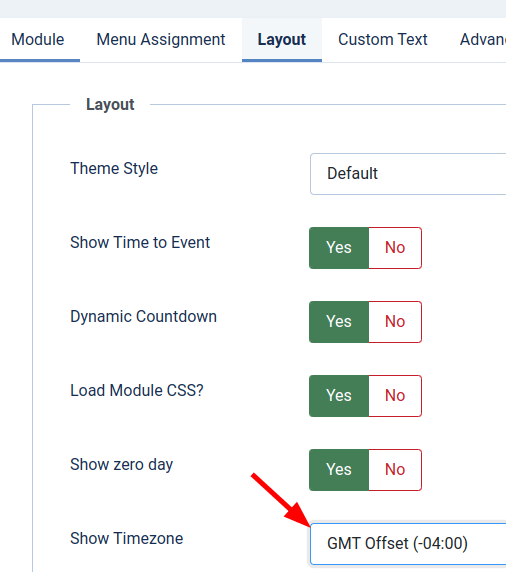The height and width of the screenshot is (572, 506).
Task: Open the Custom Text tab
Action: 383,40
